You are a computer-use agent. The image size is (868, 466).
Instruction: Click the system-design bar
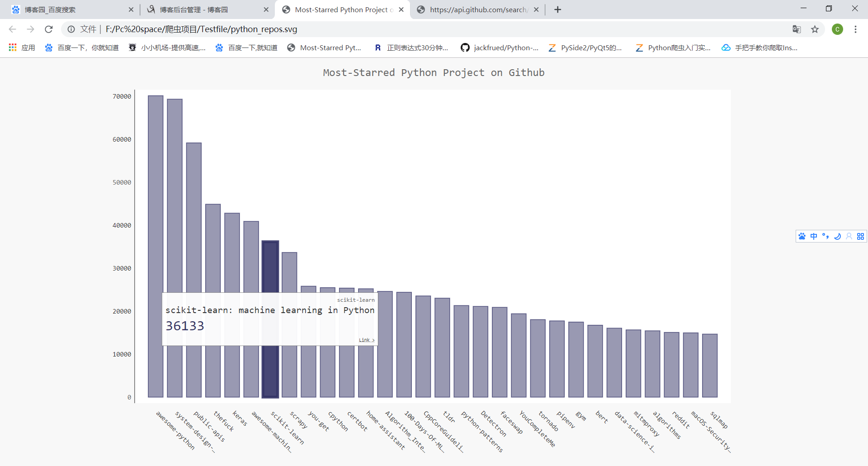point(175,248)
